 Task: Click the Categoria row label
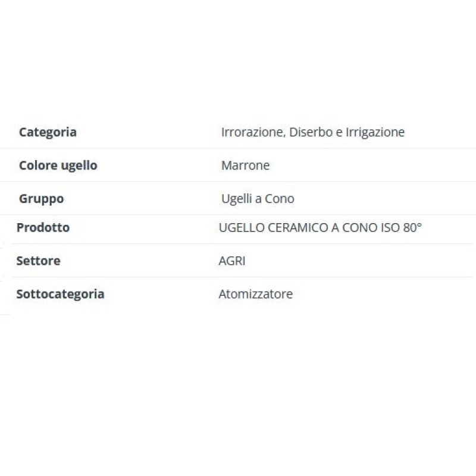click(x=48, y=132)
